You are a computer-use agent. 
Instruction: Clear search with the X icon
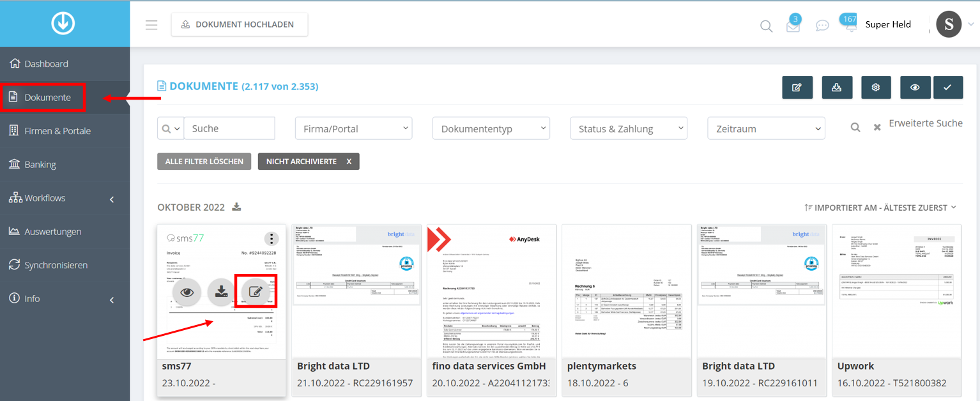(x=877, y=128)
